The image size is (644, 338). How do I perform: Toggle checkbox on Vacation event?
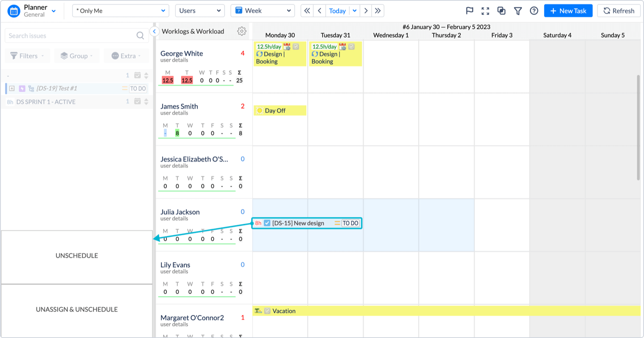(267, 311)
